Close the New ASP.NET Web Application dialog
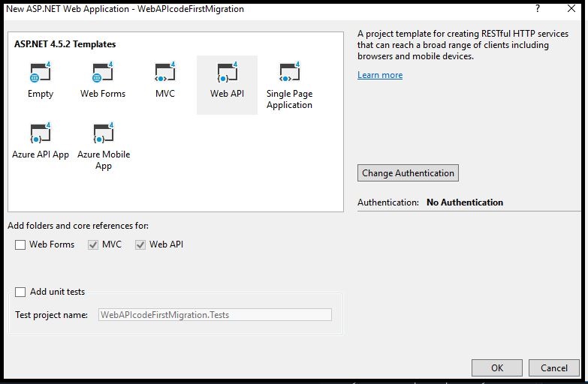The width and height of the screenshot is (588, 384). point(571,8)
